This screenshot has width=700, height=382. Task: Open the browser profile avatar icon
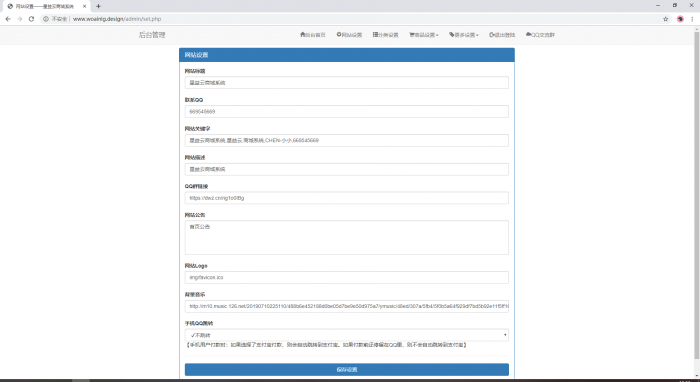(680, 19)
